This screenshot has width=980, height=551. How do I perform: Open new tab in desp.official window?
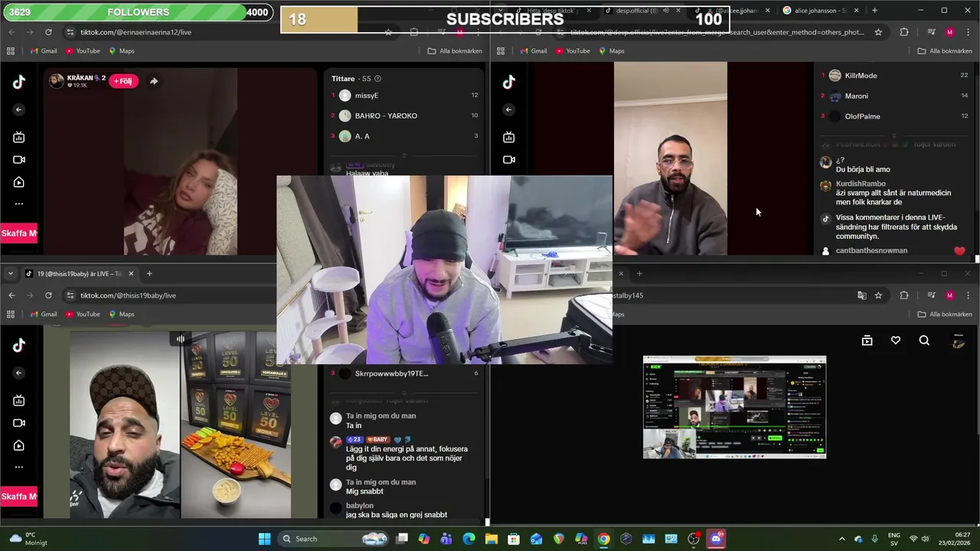pos(874,11)
